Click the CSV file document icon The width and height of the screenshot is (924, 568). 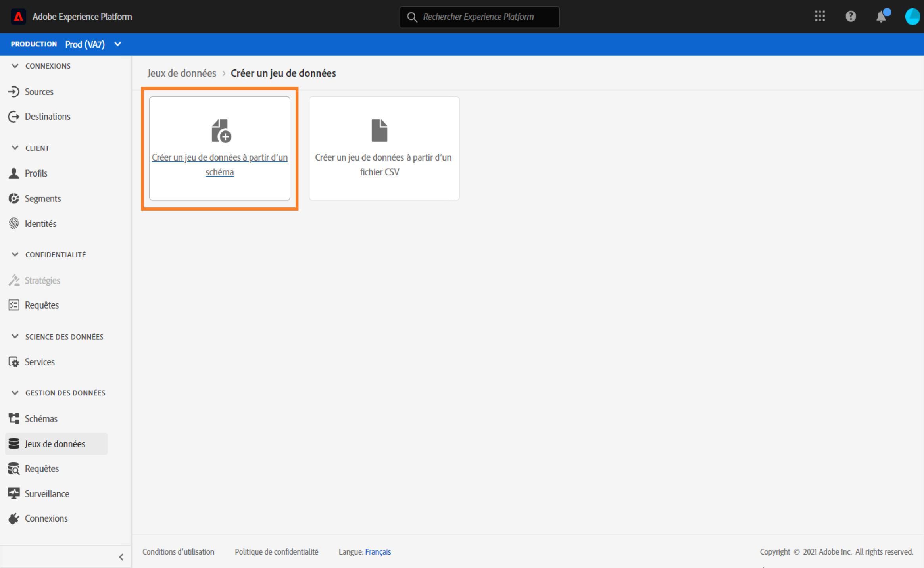point(379,130)
